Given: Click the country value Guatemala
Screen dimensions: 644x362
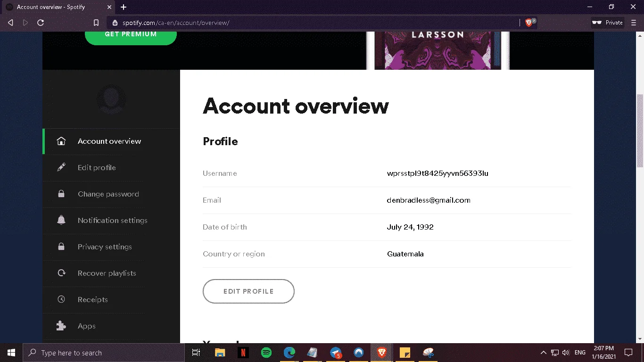Looking at the screenshot, I should (x=405, y=254).
